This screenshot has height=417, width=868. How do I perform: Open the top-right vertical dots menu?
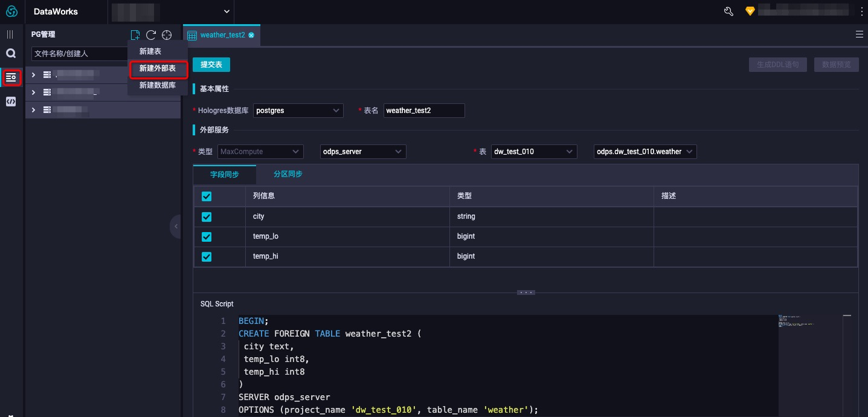[x=862, y=11]
